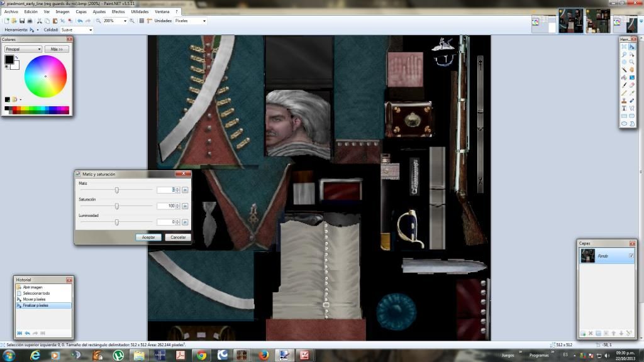Select the Lasso Select tool

624,55
